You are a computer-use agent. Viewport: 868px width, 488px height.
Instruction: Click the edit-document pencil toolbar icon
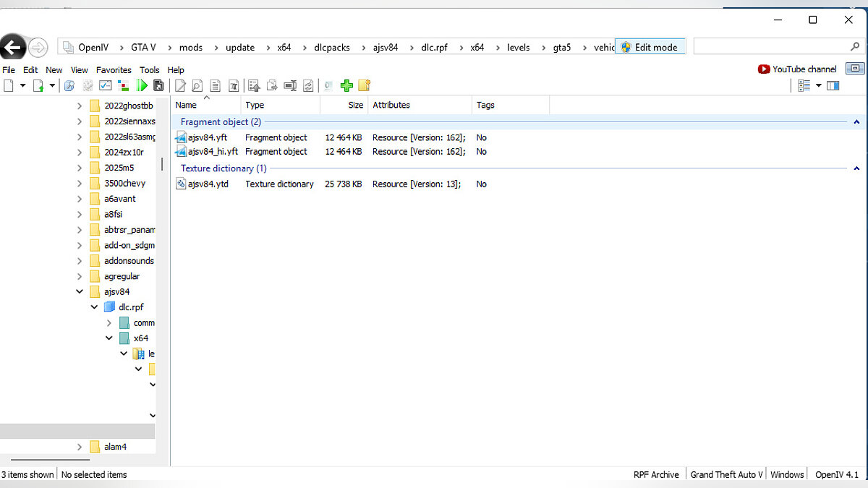coord(179,85)
